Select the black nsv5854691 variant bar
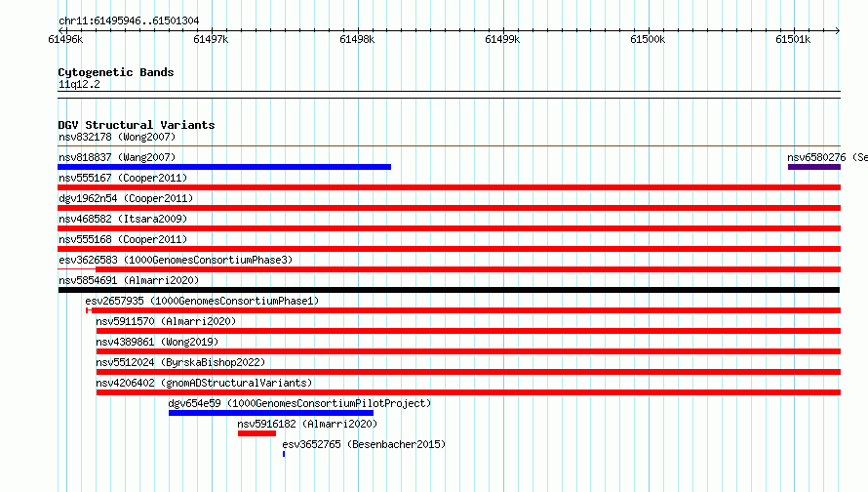Viewport: 868px width, 492px height. 449,290
